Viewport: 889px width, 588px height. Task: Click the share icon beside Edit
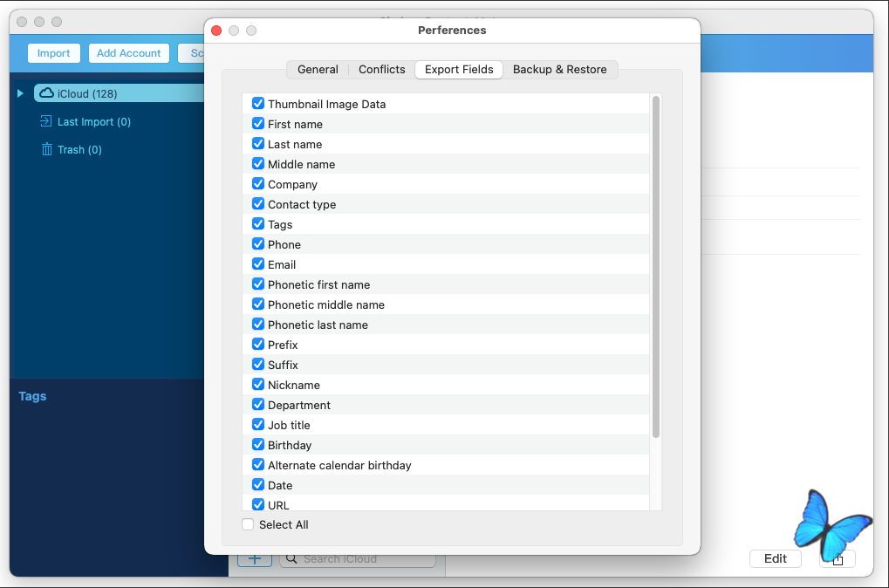click(x=838, y=559)
